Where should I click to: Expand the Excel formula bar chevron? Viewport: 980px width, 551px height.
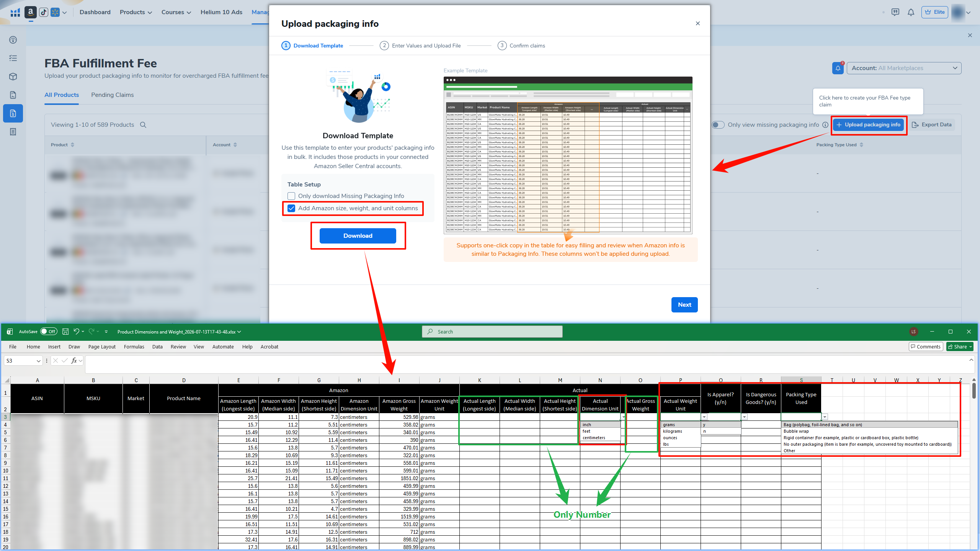971,360
